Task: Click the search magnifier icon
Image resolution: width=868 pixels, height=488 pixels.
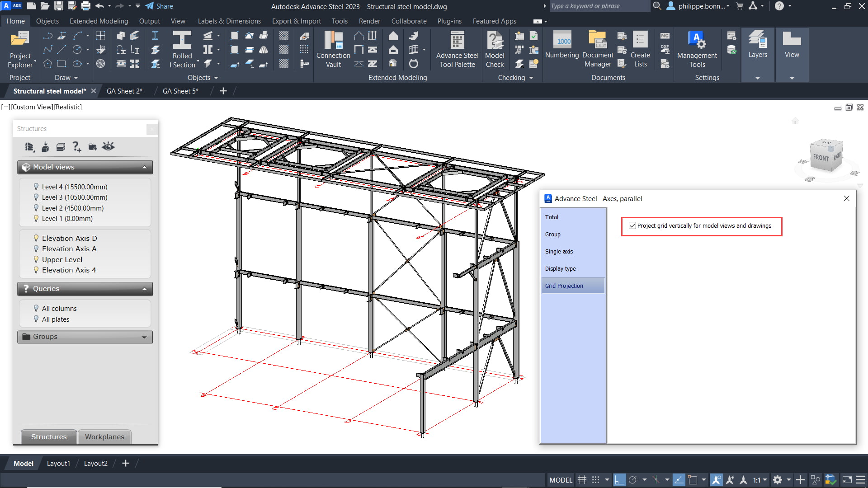Action: [657, 6]
